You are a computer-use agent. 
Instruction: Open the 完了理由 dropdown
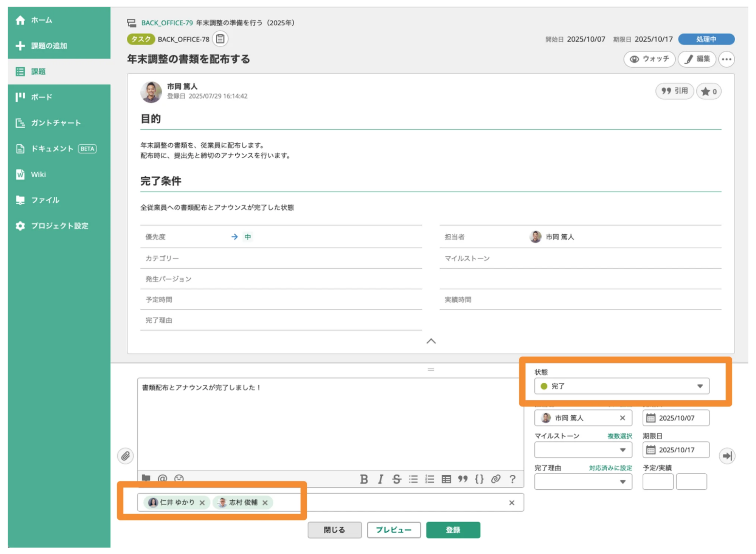point(583,482)
